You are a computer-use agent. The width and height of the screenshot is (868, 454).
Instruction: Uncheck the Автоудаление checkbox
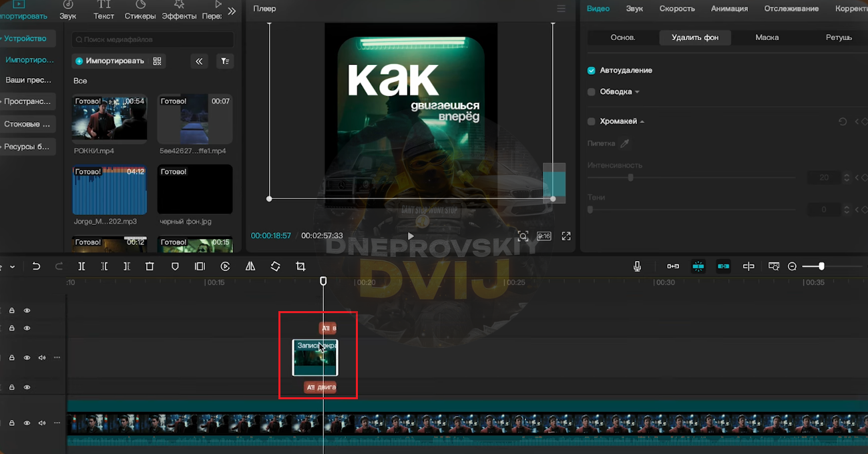coord(591,70)
